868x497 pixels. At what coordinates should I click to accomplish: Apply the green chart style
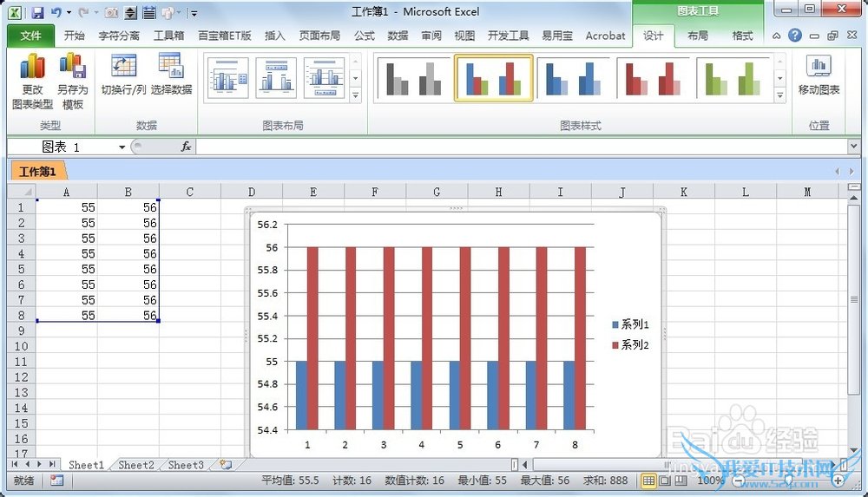coord(733,79)
